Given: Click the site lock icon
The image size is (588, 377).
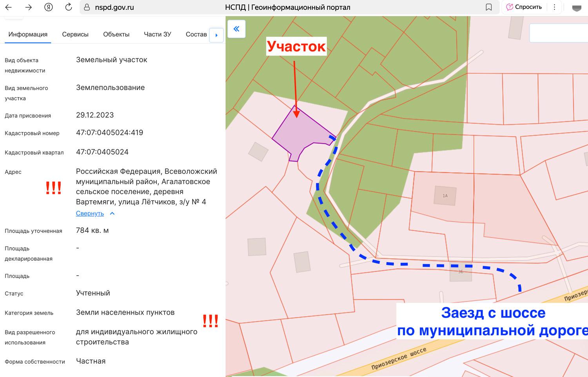Looking at the screenshot, I should pyautogui.click(x=87, y=7).
